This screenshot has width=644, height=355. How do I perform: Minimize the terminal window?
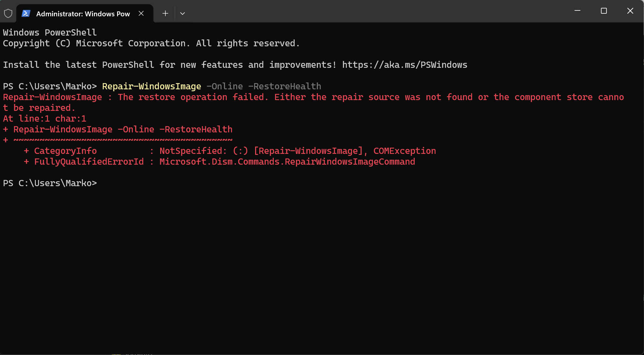coord(577,11)
